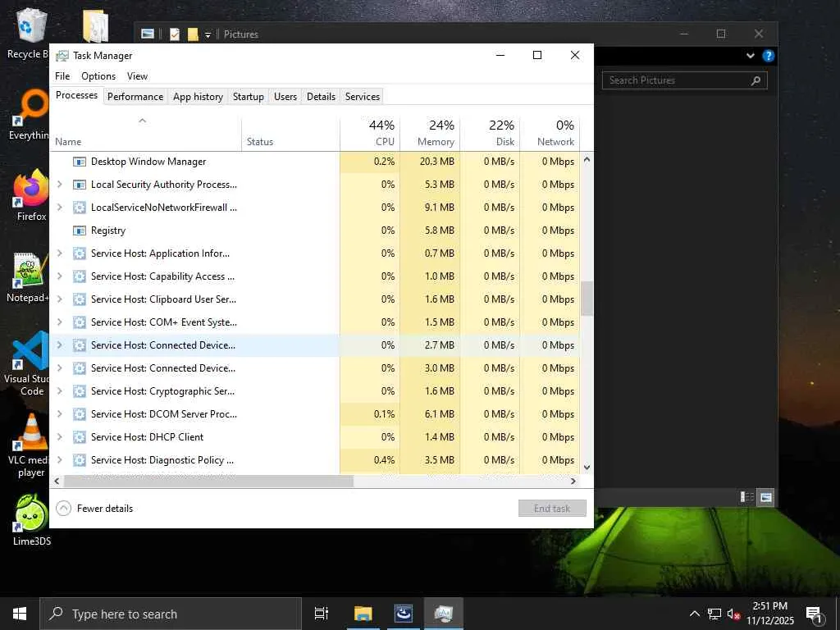
Task: Open the View menu
Action: 137,76
